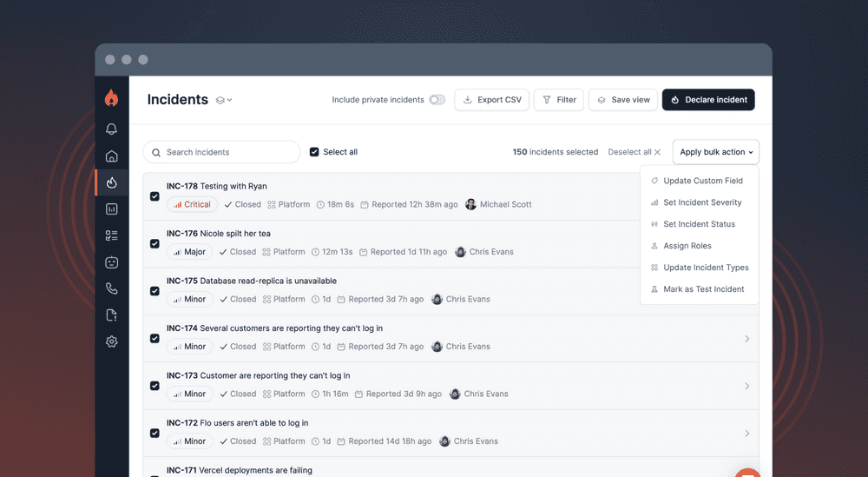
Task: Expand INC-174 row chevron
Action: (x=746, y=339)
